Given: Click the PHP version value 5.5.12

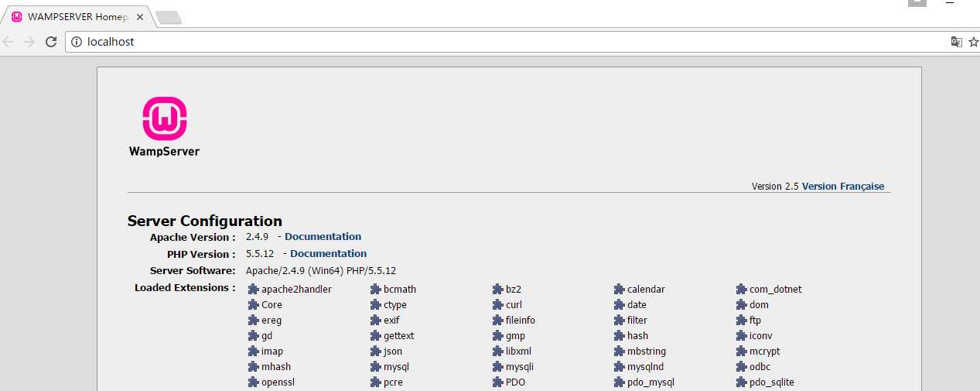Looking at the screenshot, I should 259,254.
